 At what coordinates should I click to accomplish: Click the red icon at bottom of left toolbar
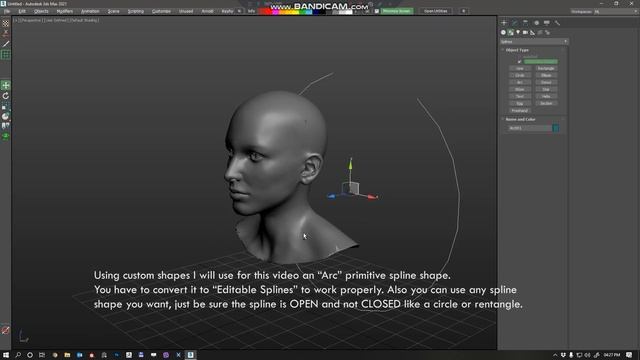[6, 330]
